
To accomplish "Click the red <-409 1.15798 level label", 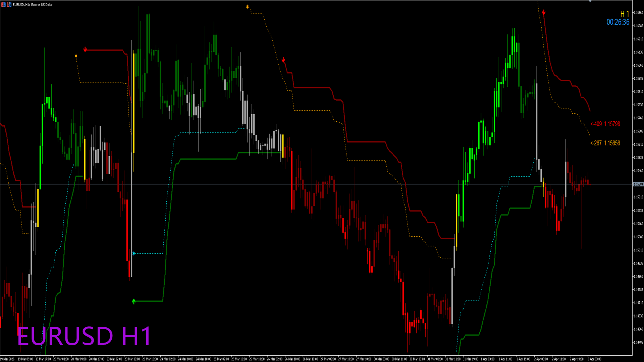I will tap(605, 124).
